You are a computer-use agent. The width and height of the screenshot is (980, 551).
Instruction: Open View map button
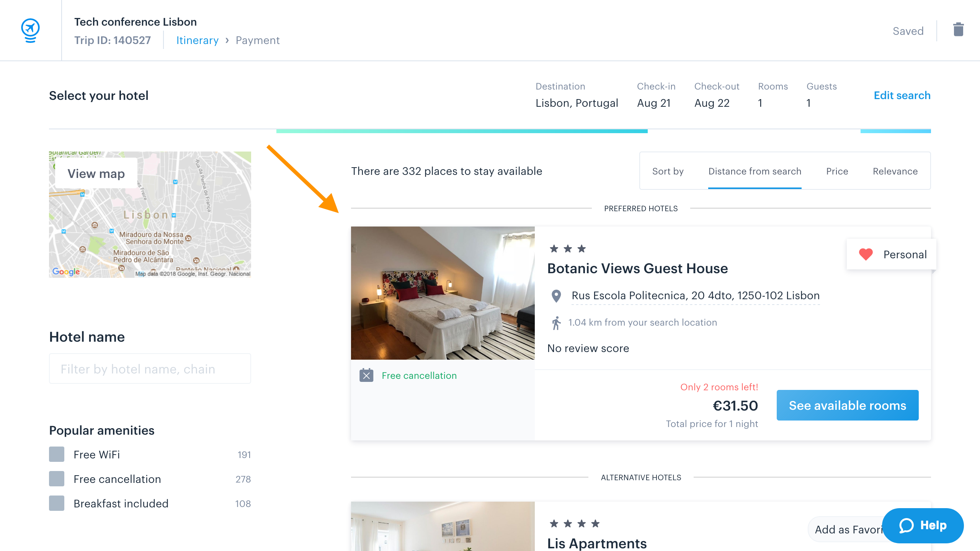click(96, 173)
